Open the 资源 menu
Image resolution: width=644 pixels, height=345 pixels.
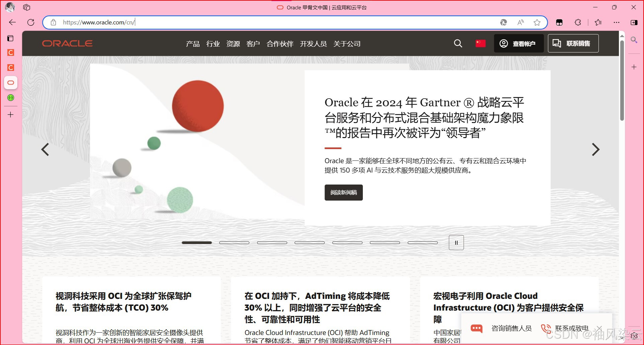(233, 44)
